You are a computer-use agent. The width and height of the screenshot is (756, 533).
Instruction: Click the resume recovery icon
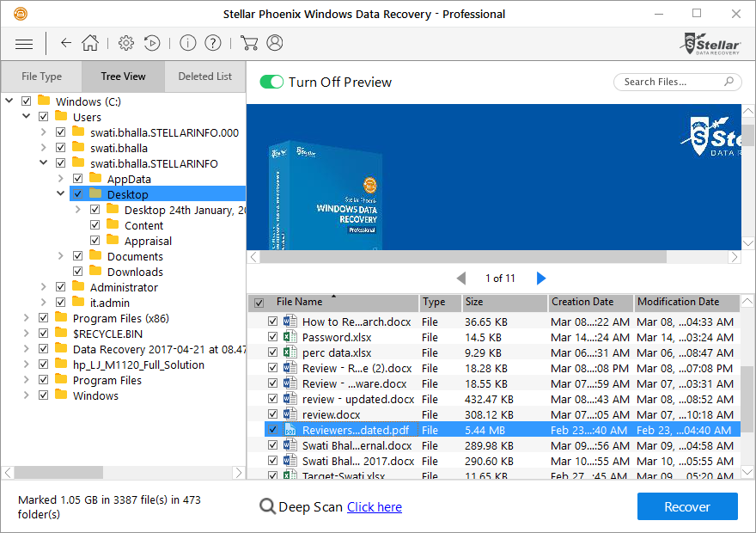point(152,43)
